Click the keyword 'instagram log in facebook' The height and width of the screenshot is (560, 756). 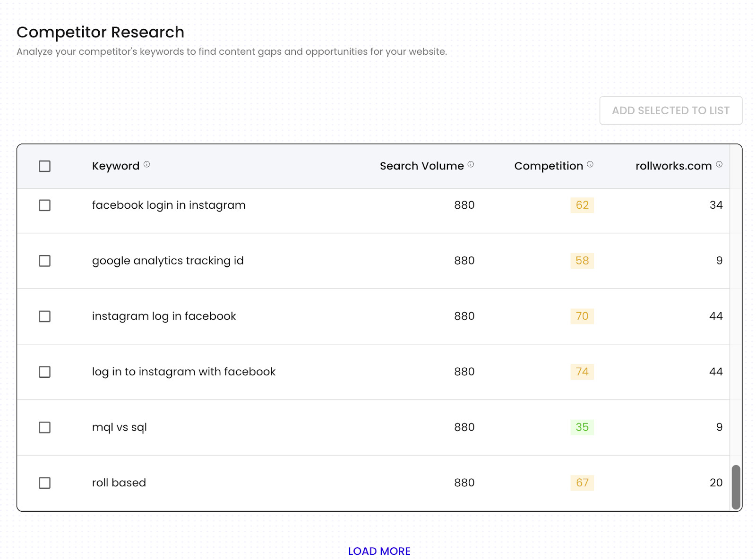(164, 316)
